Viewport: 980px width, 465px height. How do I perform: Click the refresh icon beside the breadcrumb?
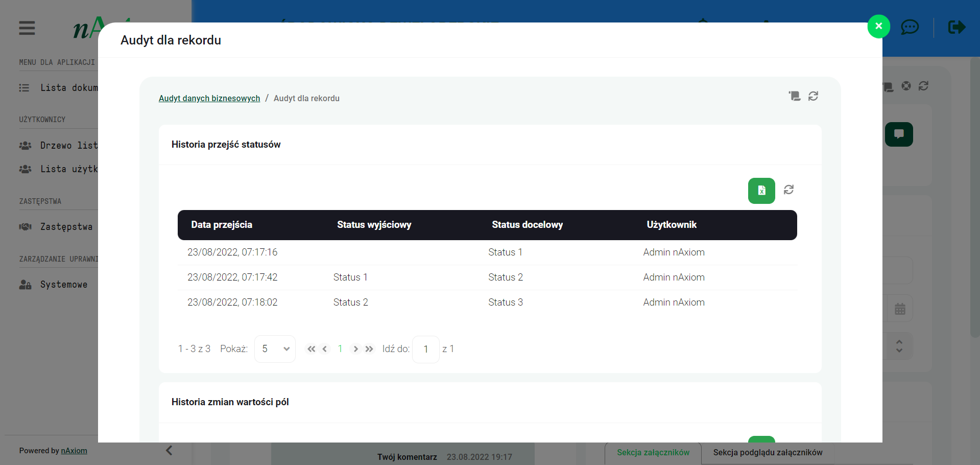(813, 96)
